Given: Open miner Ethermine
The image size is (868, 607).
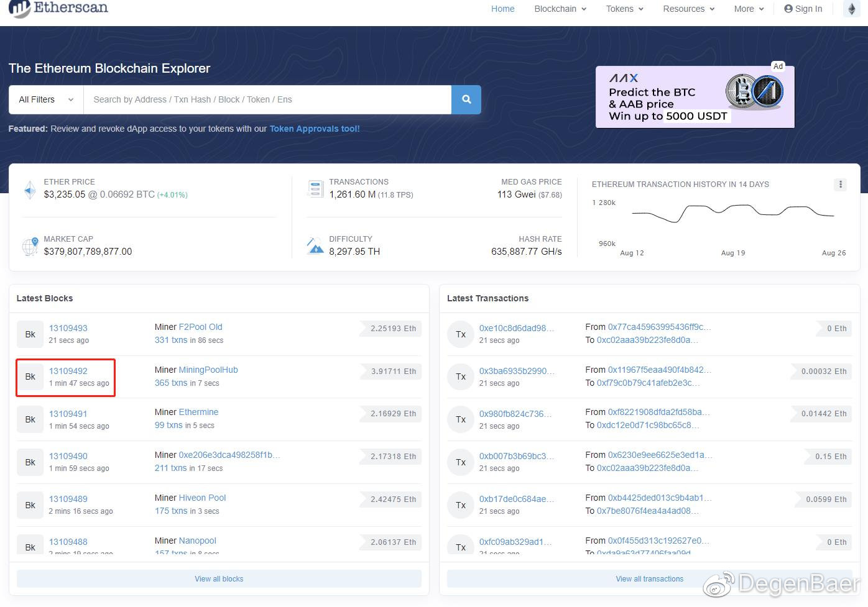Looking at the screenshot, I should click(x=198, y=412).
